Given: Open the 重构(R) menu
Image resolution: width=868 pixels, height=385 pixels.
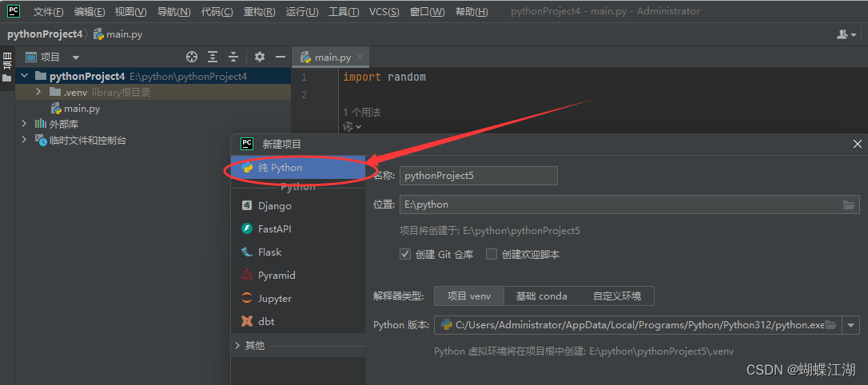Looking at the screenshot, I should (260, 12).
